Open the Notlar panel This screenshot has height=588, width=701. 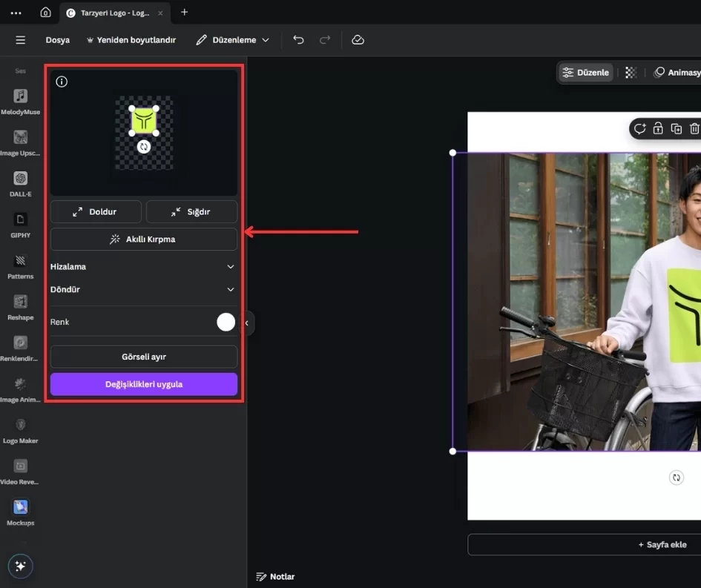click(275, 577)
